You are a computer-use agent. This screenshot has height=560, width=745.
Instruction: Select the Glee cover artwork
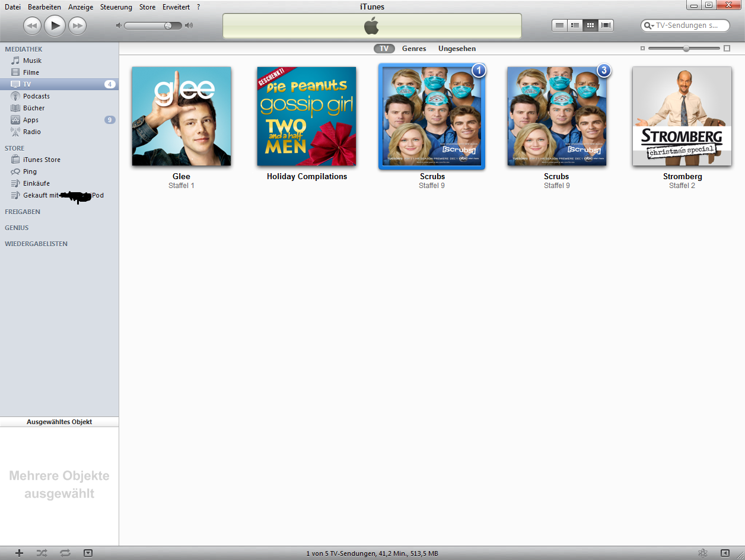182,116
